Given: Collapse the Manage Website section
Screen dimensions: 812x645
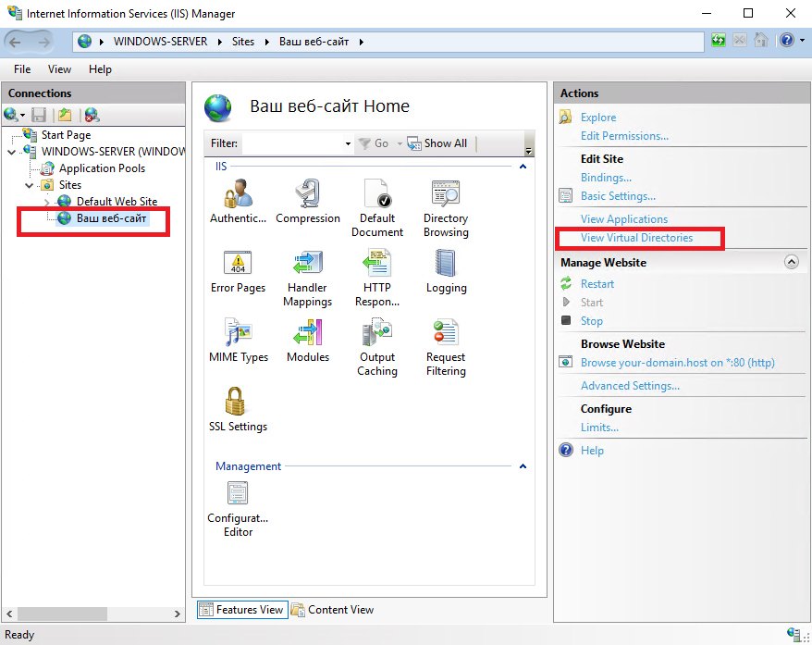Looking at the screenshot, I should (792, 262).
